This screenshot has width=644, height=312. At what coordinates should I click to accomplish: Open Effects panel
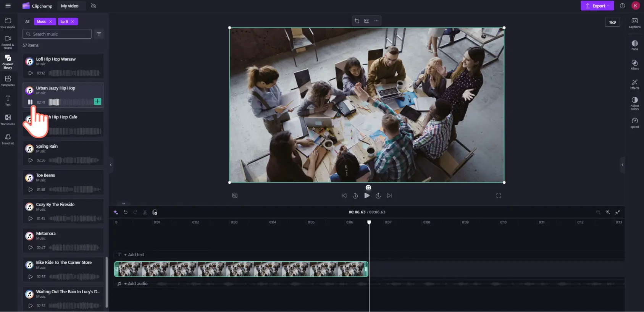[634, 84]
